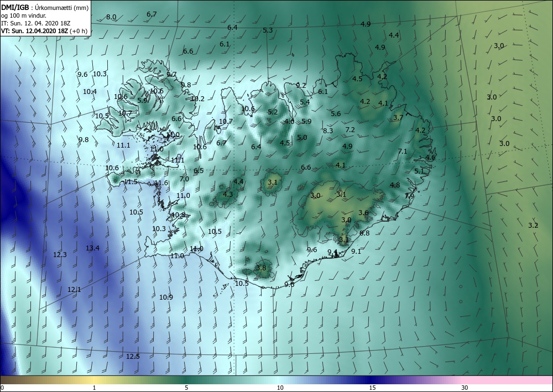Select the 5.0 map value
This screenshot has width=553, height=392.
pos(302,138)
